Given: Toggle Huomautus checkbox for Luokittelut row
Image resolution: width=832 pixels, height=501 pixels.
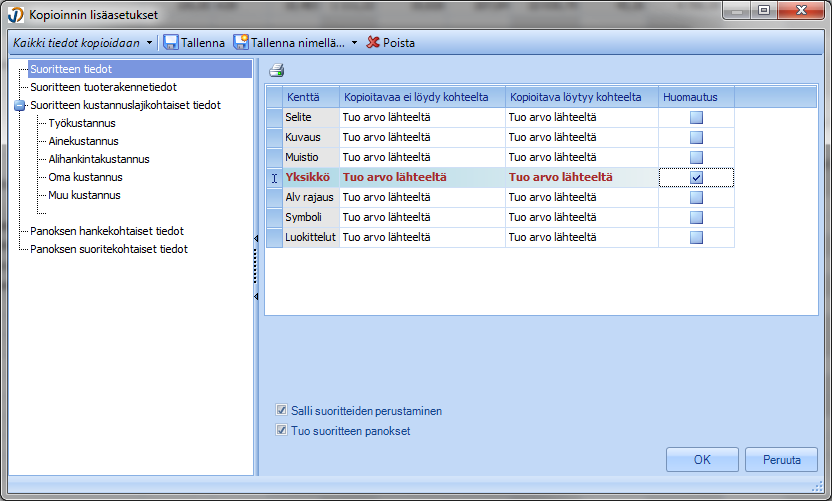Looking at the screenshot, I should 696,237.
